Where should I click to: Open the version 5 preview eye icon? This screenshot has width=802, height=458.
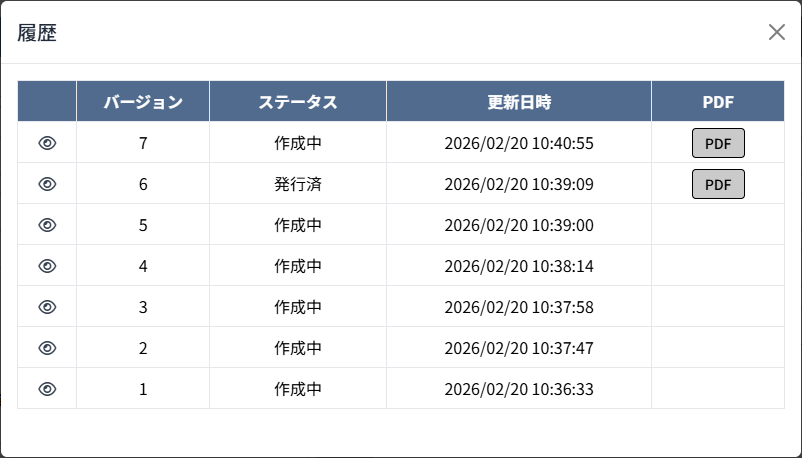pos(47,225)
